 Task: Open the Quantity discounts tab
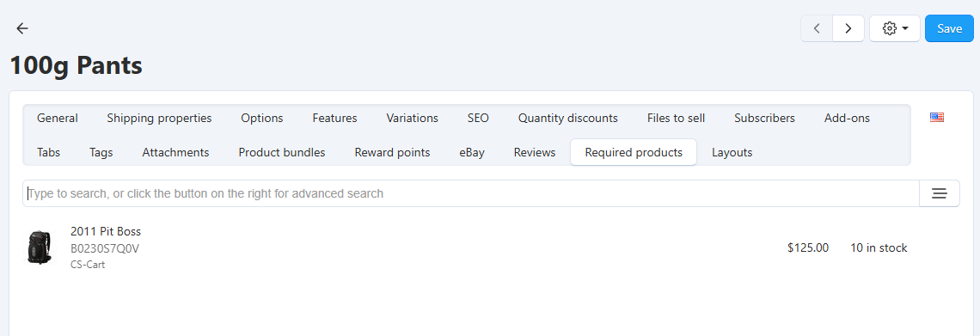click(x=568, y=118)
